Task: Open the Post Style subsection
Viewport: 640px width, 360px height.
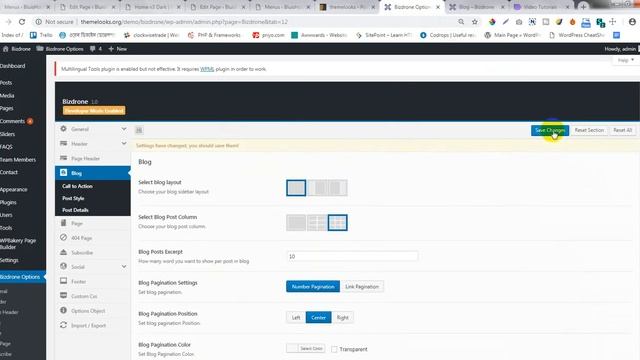Action: [73, 198]
